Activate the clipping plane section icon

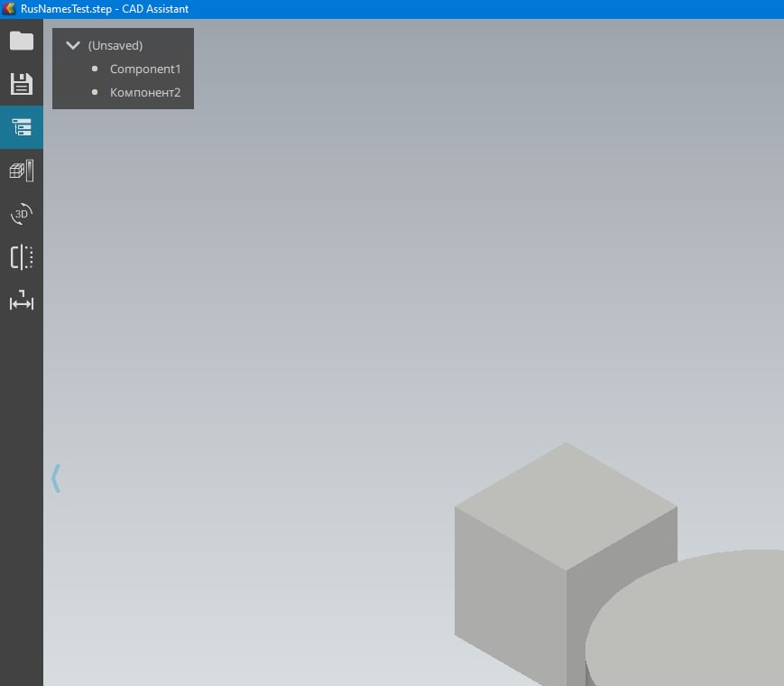point(22,257)
